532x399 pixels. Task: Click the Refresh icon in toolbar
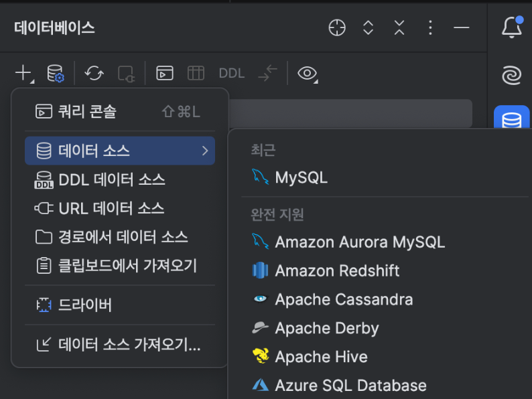(94, 73)
